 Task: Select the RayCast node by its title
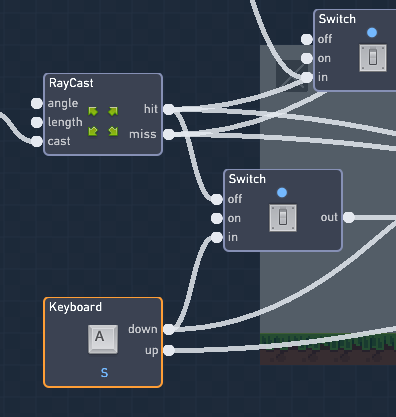click(x=71, y=83)
